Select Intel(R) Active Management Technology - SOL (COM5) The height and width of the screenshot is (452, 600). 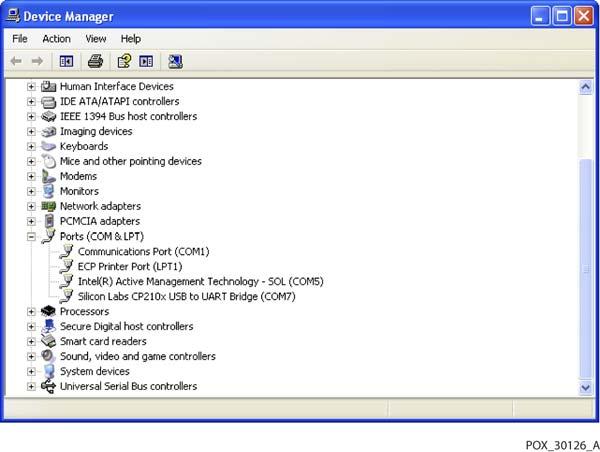pos(201,281)
